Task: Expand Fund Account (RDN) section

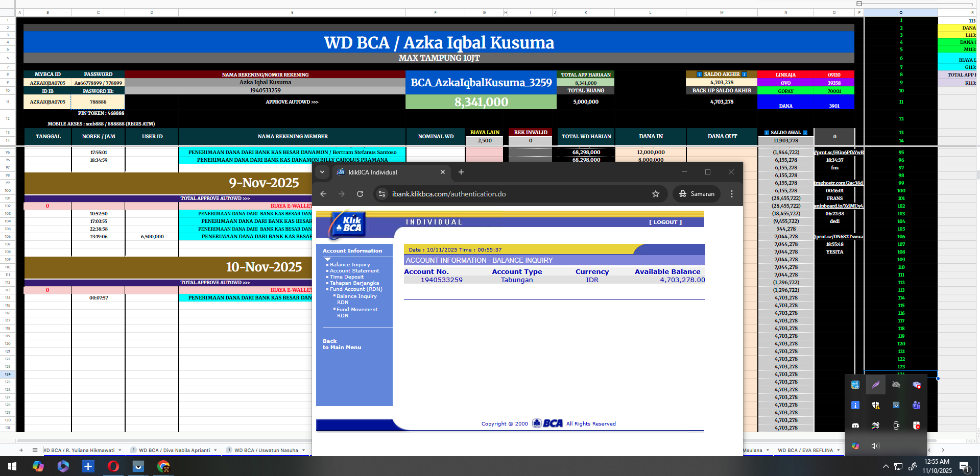Action: coord(356,289)
